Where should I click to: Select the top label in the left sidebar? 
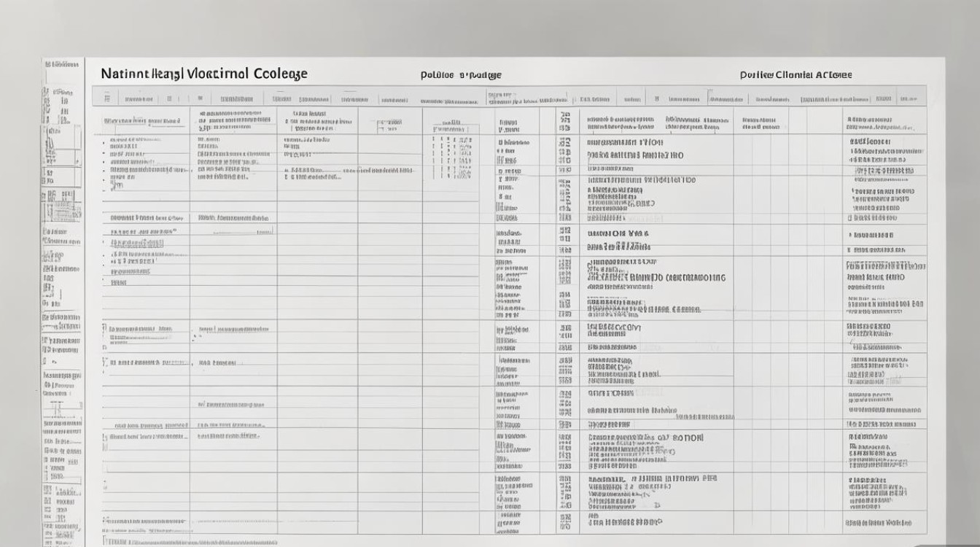point(61,65)
